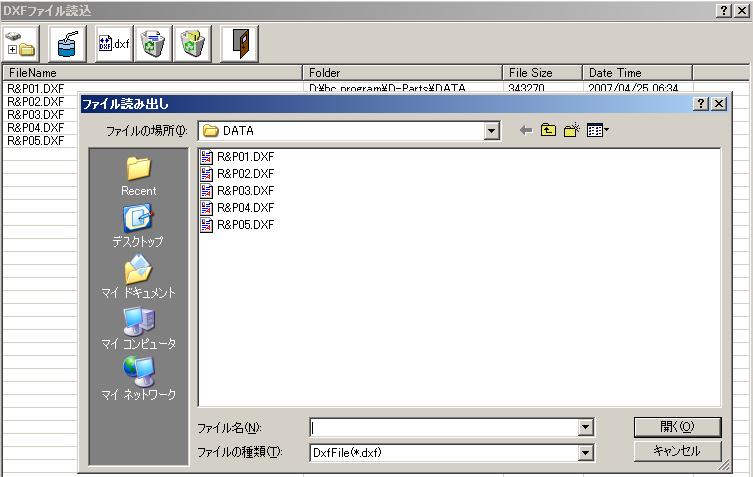Go up one folder level
The height and width of the screenshot is (477, 753).
tap(549, 131)
